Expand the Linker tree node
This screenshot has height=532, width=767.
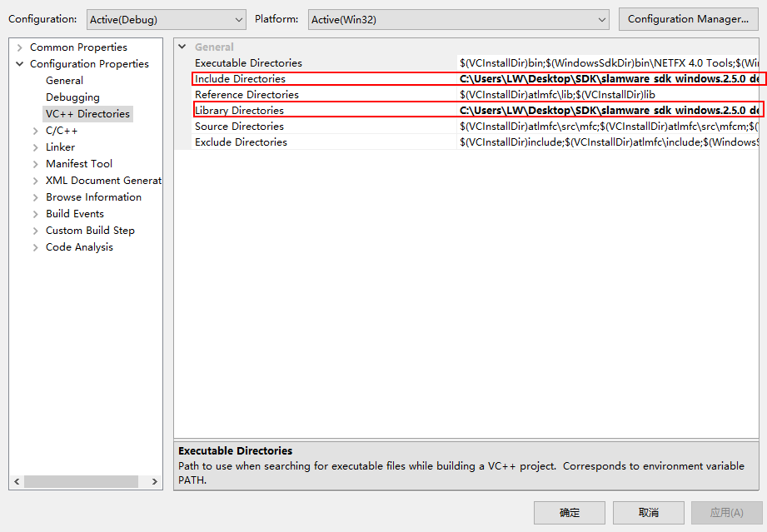(x=34, y=147)
